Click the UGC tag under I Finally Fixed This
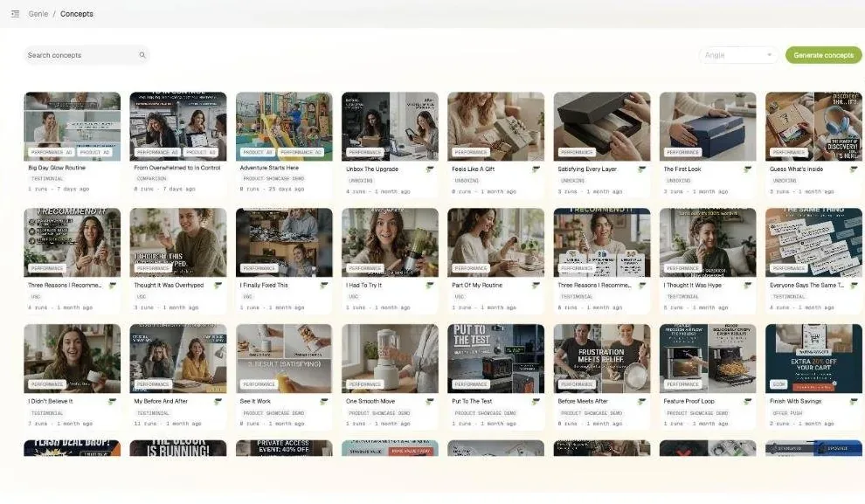The height and width of the screenshot is (504, 865). click(x=247, y=297)
